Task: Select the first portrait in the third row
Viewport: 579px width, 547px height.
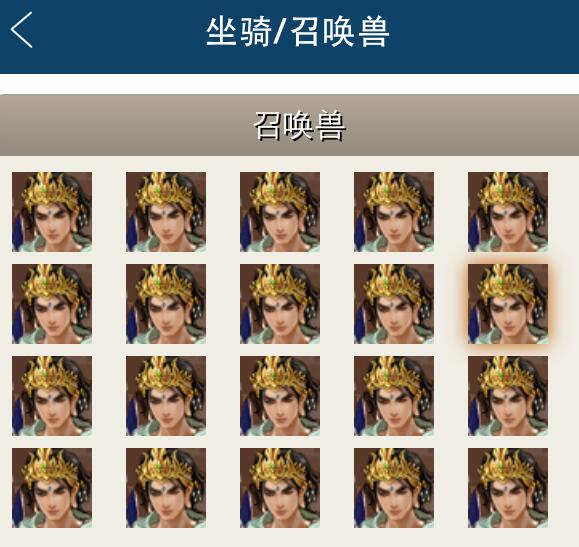Action: (x=52, y=396)
